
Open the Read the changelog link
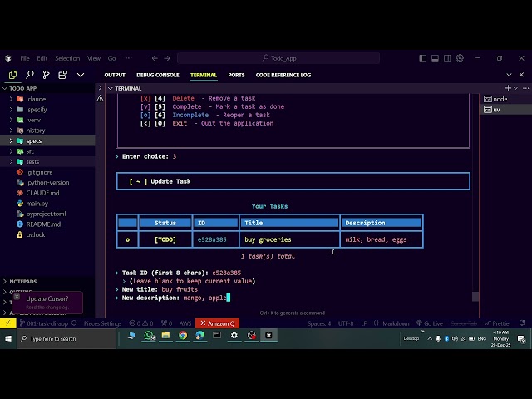[47, 308]
